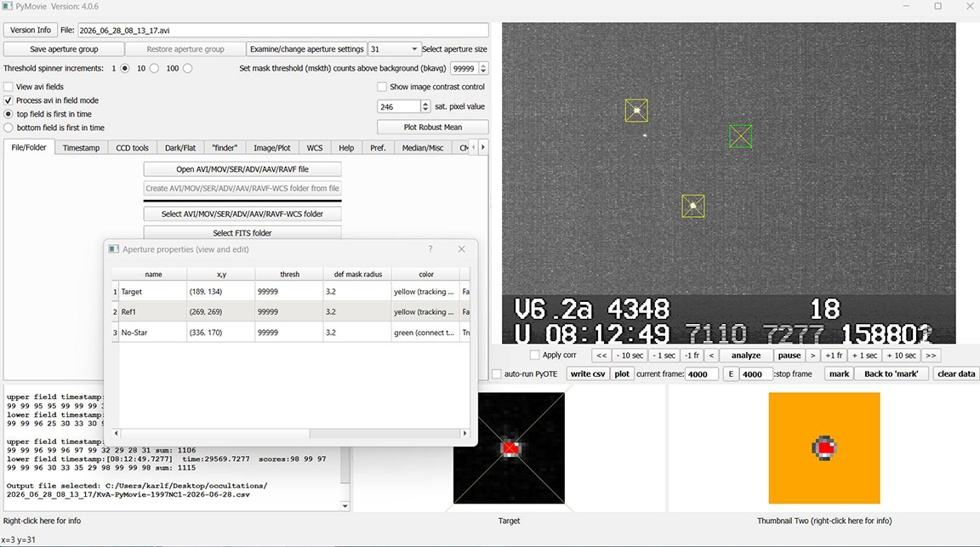Viewport: 980px width, 547px height.
Task: Click Back to 'mark' button
Action: [892, 373]
